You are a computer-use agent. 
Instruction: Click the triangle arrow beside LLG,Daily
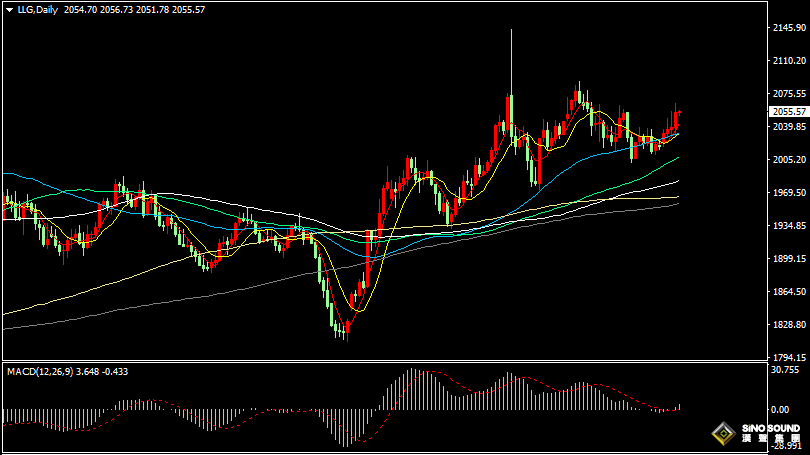[x=7, y=9]
